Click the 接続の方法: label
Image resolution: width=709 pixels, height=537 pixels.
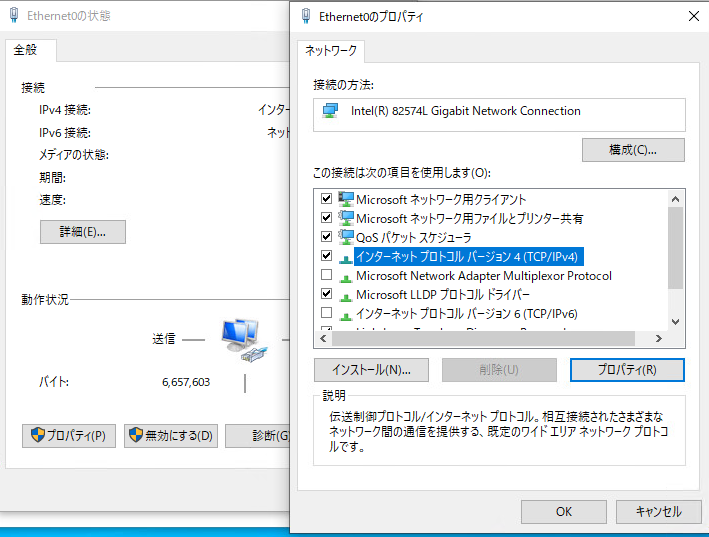[x=343, y=85]
